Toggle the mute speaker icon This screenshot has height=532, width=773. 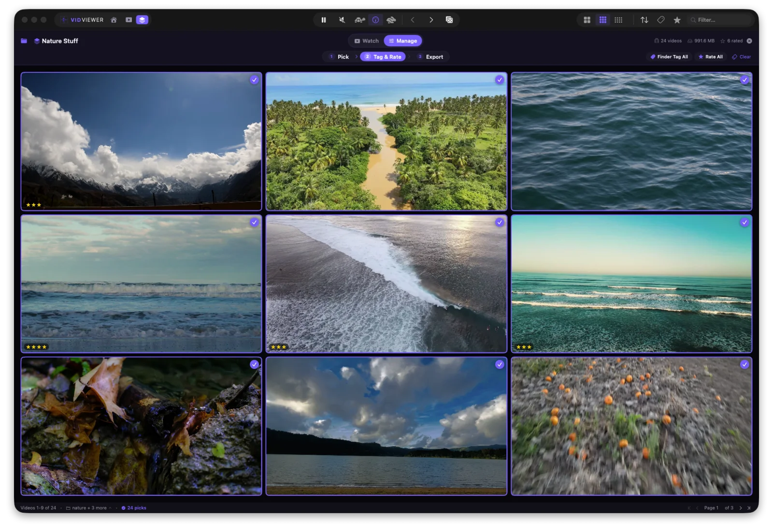(x=342, y=20)
